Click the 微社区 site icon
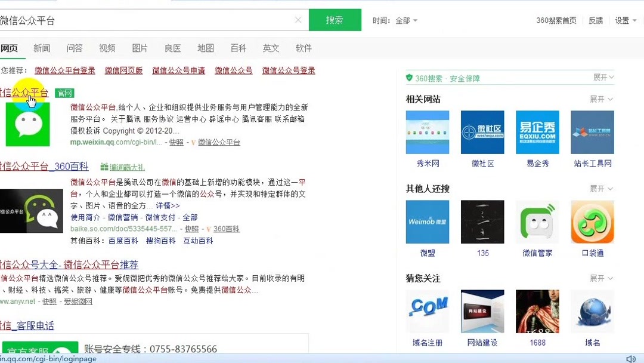Image resolution: width=644 pixels, height=363 pixels. tap(482, 131)
